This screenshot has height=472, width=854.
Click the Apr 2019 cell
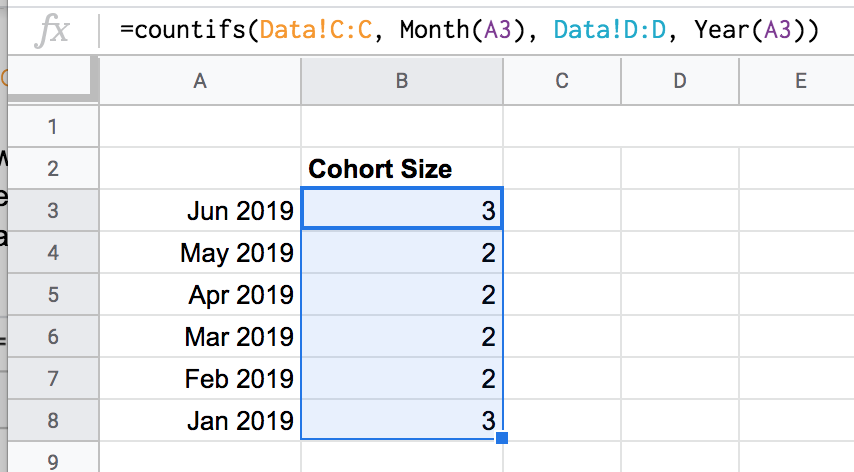pos(200,295)
